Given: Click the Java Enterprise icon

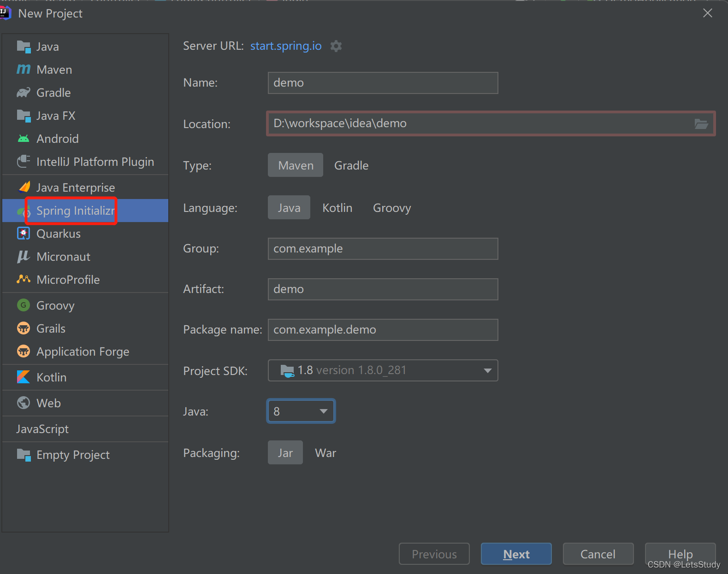Looking at the screenshot, I should click(24, 187).
